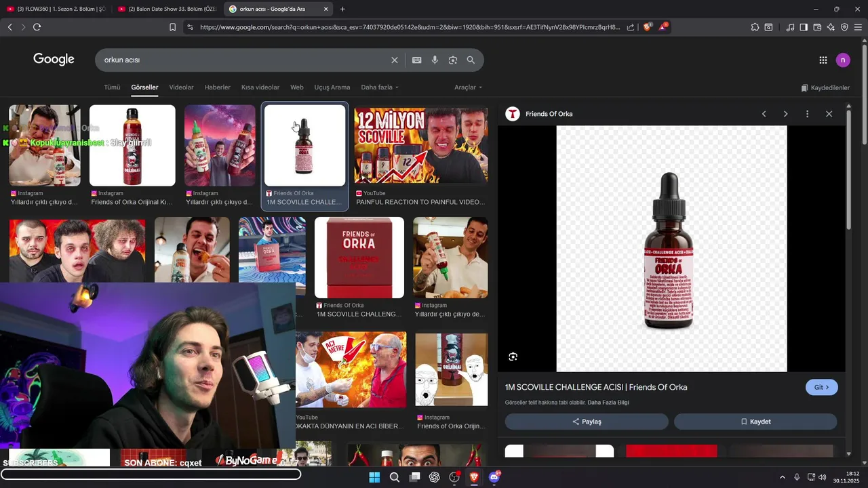The height and width of the screenshot is (488, 868).
Task: Open Brave Leo AI sparkle icon
Action: 831,27
